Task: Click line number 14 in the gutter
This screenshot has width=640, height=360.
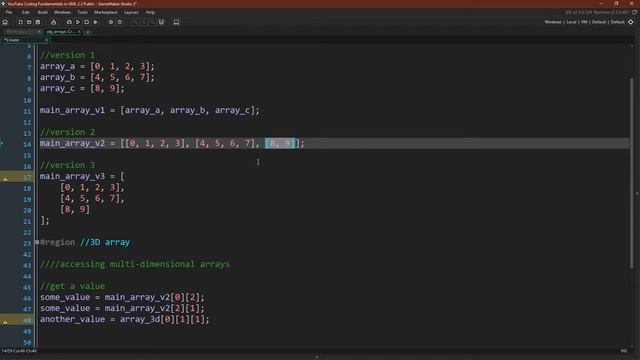Action: [27, 144]
